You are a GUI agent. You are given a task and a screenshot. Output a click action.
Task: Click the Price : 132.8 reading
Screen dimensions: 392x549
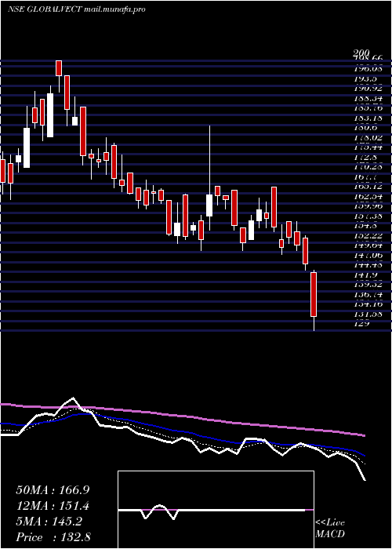point(53,537)
